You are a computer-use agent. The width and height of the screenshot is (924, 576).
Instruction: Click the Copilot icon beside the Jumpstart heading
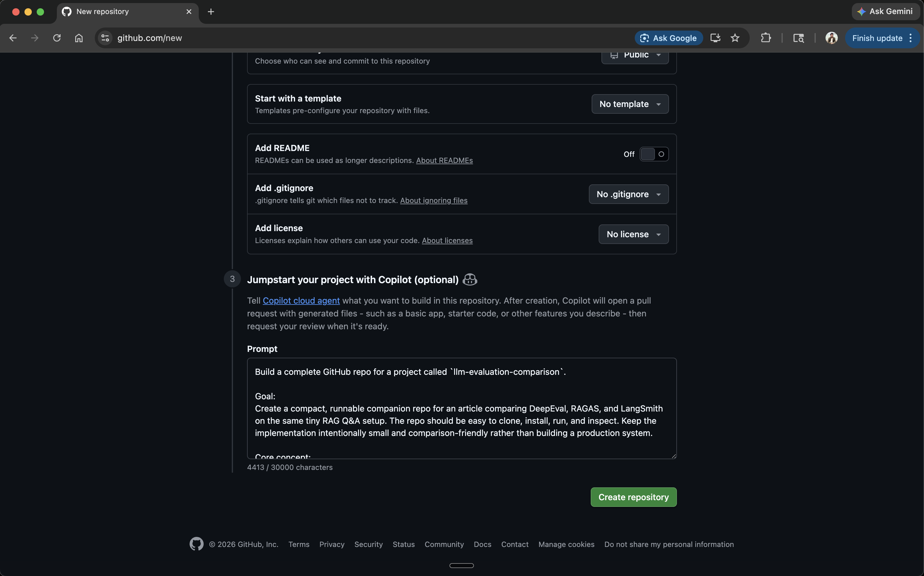[x=470, y=279]
